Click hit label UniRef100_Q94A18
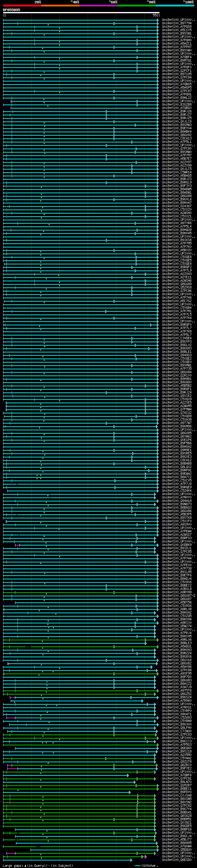 [x=177, y=501]
